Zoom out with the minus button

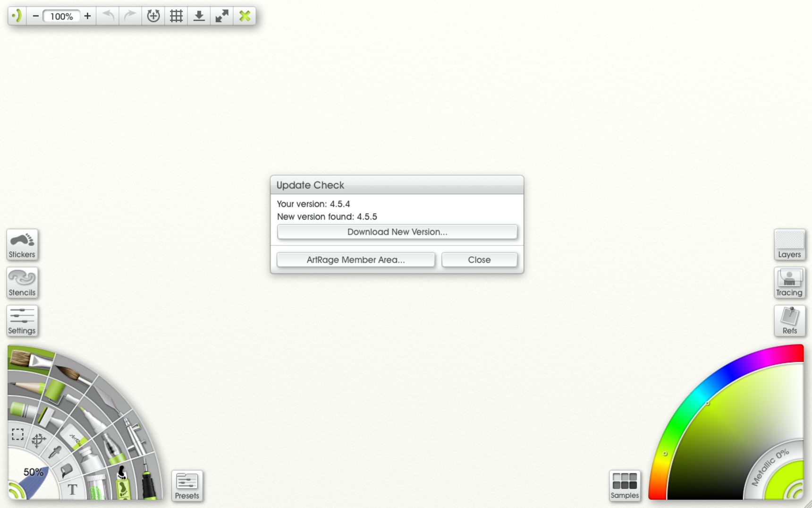[35, 16]
